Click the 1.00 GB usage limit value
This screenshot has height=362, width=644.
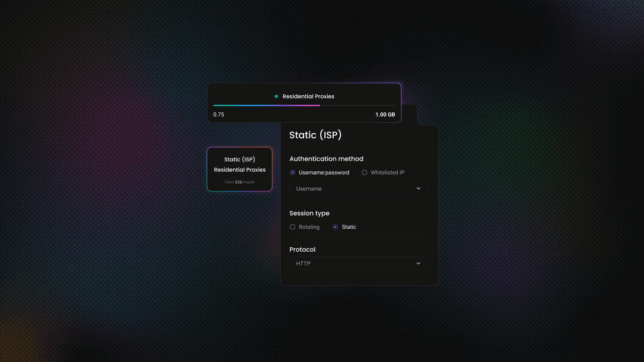coord(385,115)
